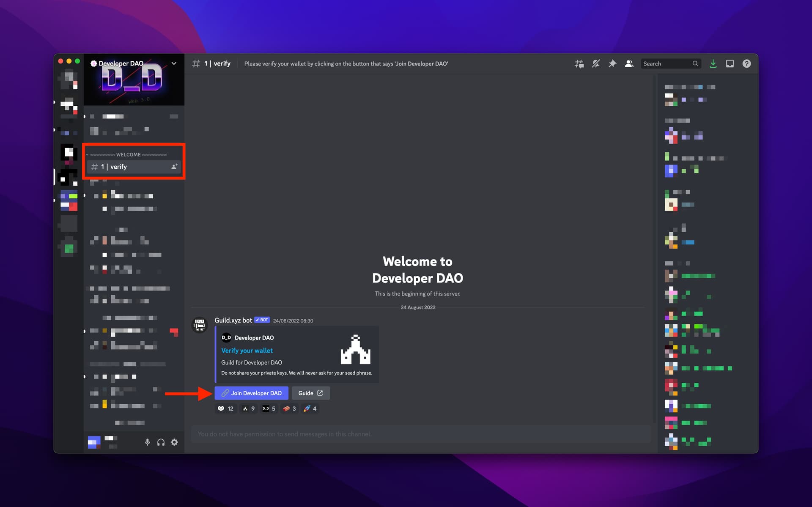This screenshot has width=812, height=507.
Task: Click the Help question mark icon
Action: coord(747,64)
